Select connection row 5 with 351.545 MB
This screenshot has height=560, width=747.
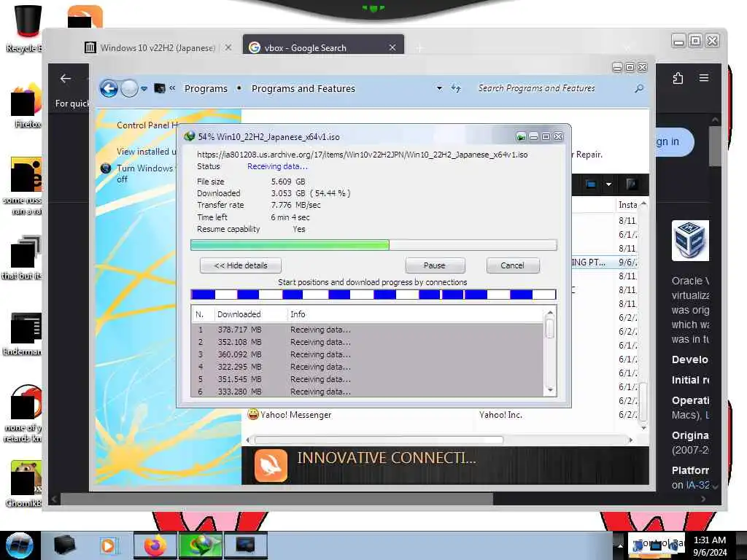coord(368,379)
